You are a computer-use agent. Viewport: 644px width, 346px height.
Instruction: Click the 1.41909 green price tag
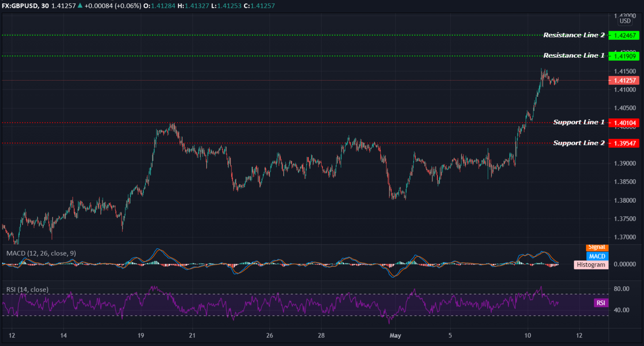coord(624,56)
